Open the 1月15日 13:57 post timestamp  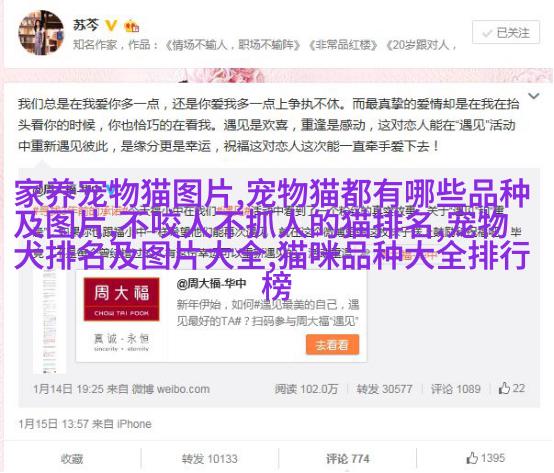55,424
